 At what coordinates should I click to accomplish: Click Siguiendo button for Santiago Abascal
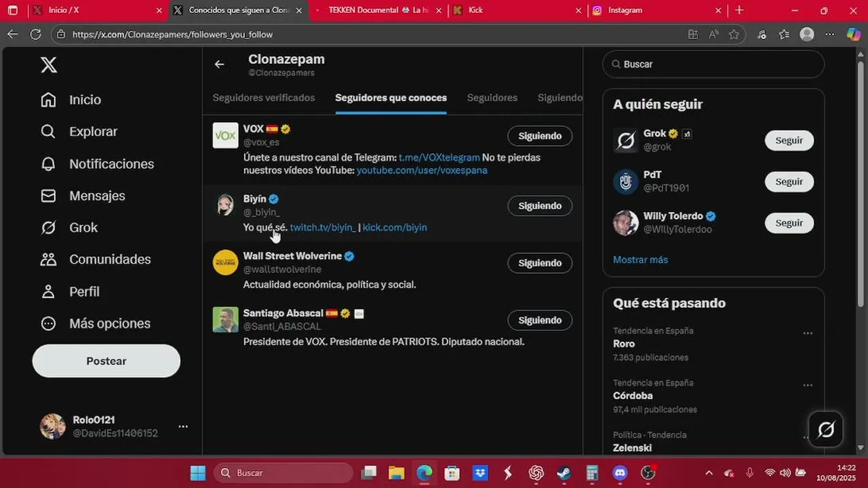540,320
